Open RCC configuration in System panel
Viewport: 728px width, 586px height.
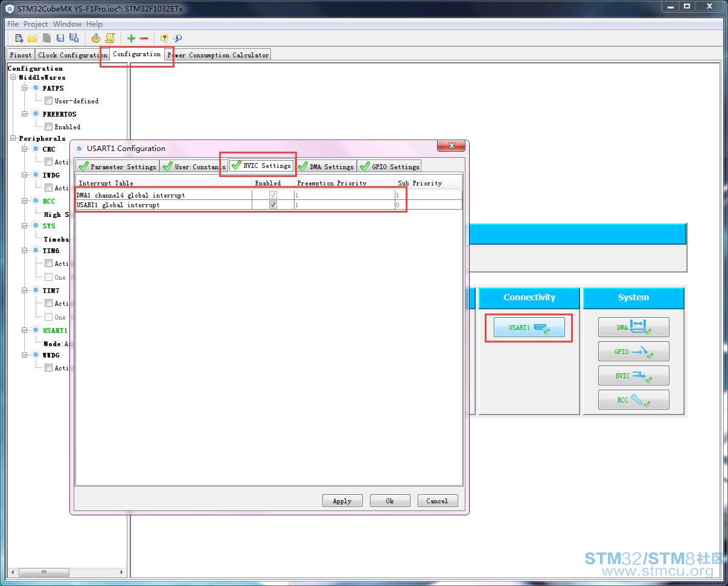(633, 399)
